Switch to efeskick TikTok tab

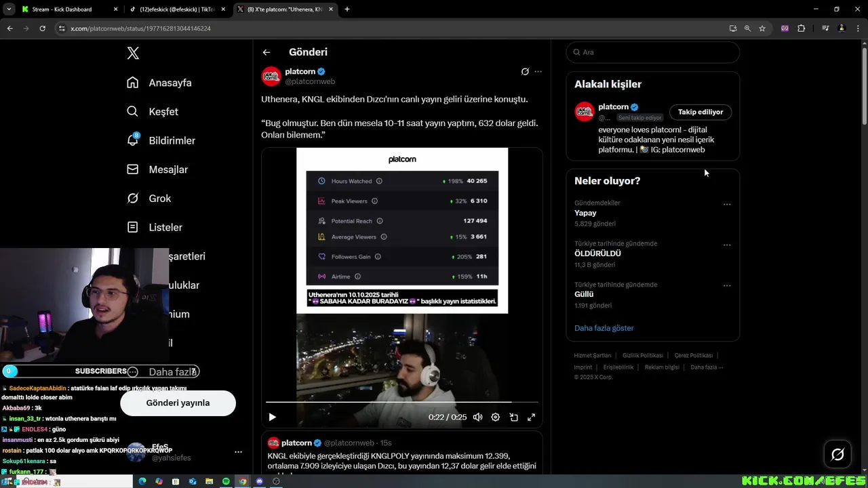point(177,9)
